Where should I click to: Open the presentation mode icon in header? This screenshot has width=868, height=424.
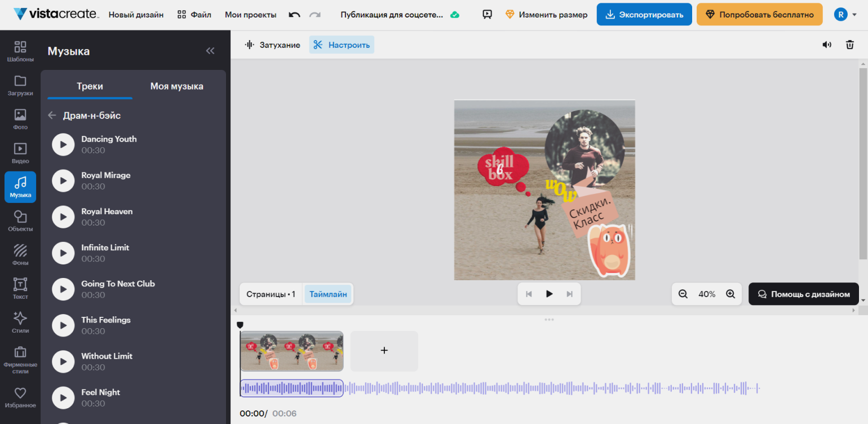488,15
